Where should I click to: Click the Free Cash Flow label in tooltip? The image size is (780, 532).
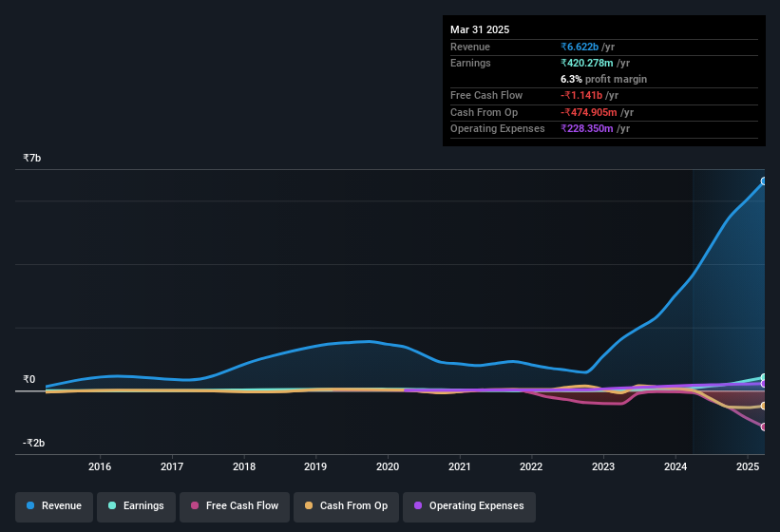pos(486,95)
